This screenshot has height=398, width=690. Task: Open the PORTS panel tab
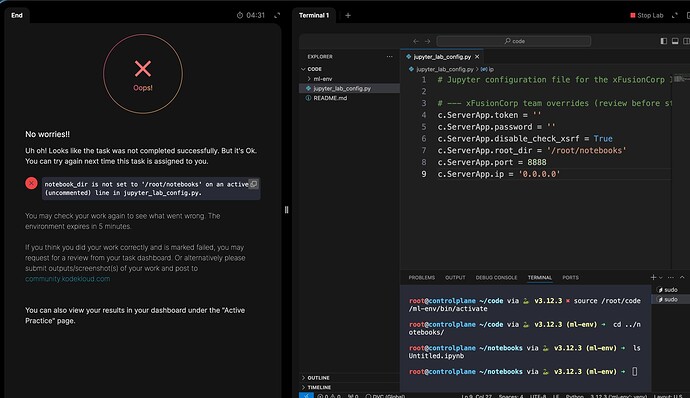[570, 277]
